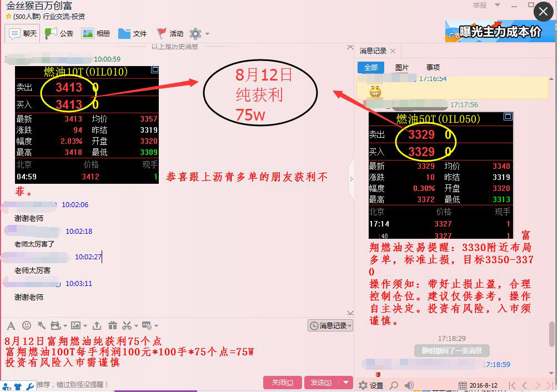Expand the picture icon dropdown arrow
Image resolution: width=558 pixels, height=392 pixels.
coord(85,325)
